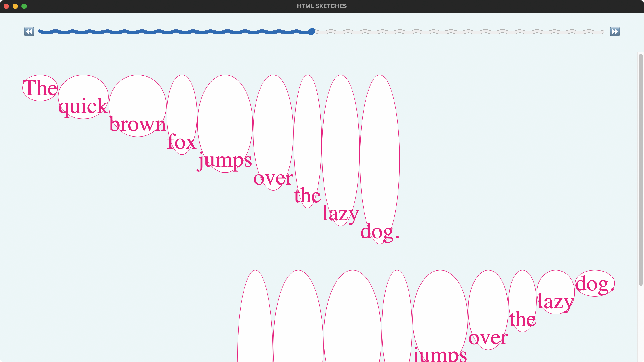This screenshot has height=362, width=644.
Task: Click the word "The" in first row
Action: tap(40, 88)
